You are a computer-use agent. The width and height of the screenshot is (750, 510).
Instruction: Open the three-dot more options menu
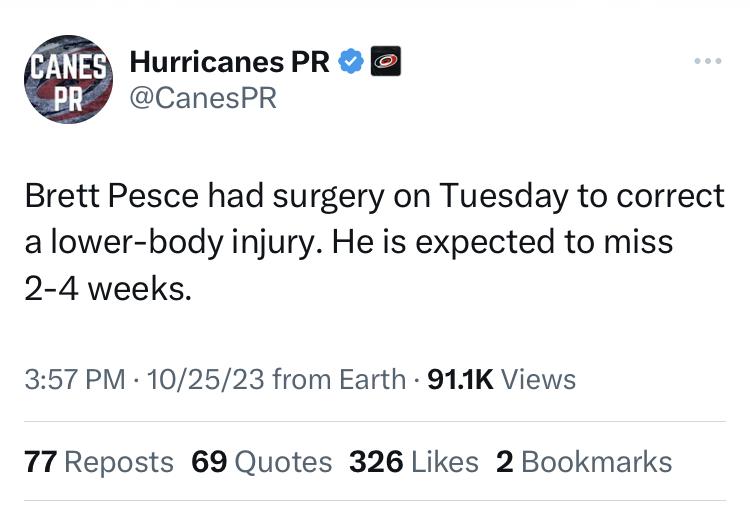pyautogui.click(x=706, y=60)
